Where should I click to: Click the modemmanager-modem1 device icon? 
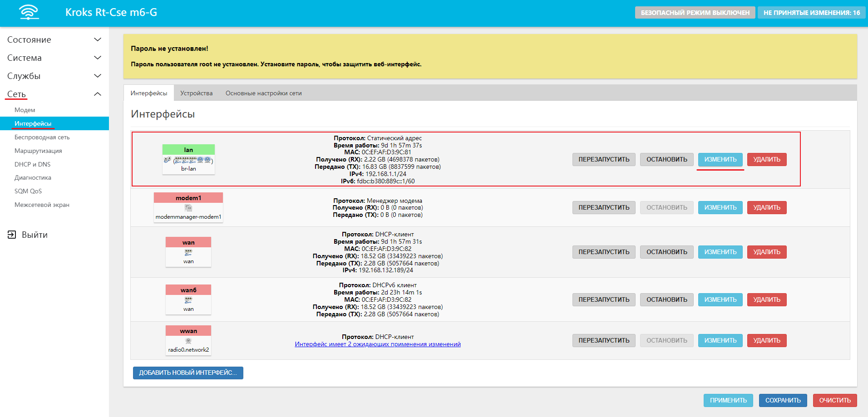click(x=188, y=208)
